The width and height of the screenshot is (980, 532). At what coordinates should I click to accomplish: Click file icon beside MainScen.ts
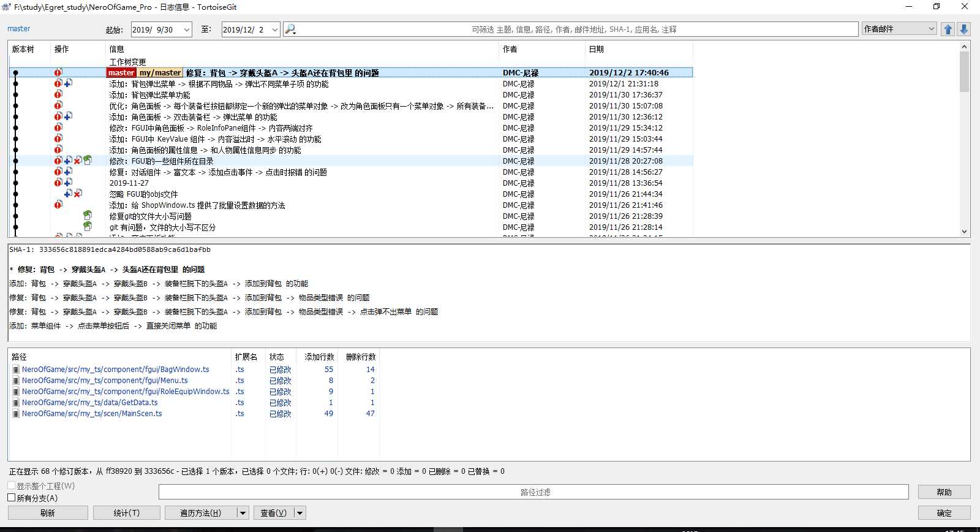16,414
